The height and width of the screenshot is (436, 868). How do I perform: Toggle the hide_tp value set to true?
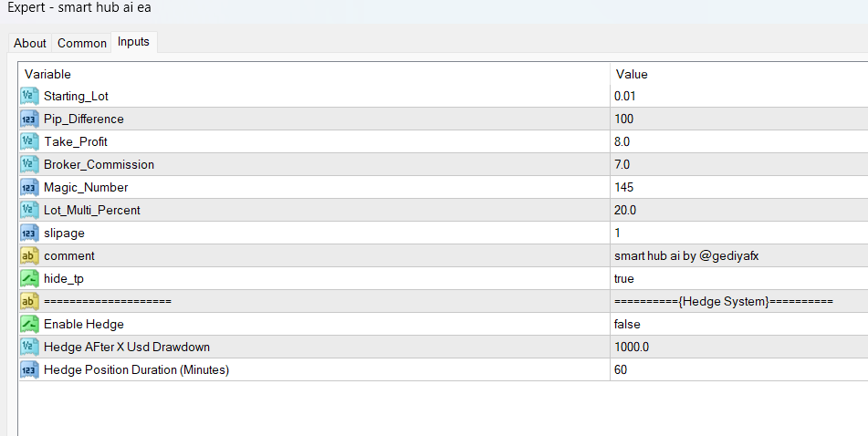click(626, 278)
